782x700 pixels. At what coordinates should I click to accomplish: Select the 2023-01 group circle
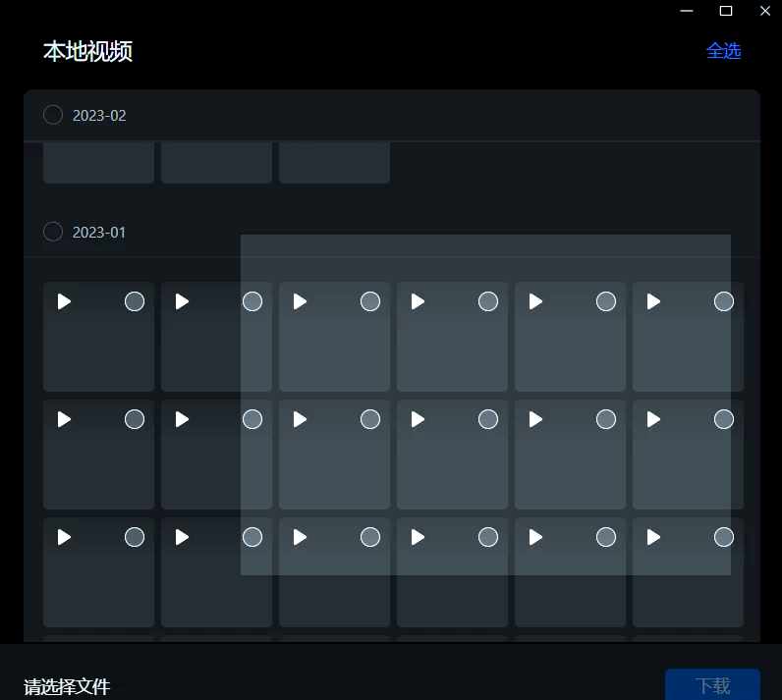coord(53,232)
